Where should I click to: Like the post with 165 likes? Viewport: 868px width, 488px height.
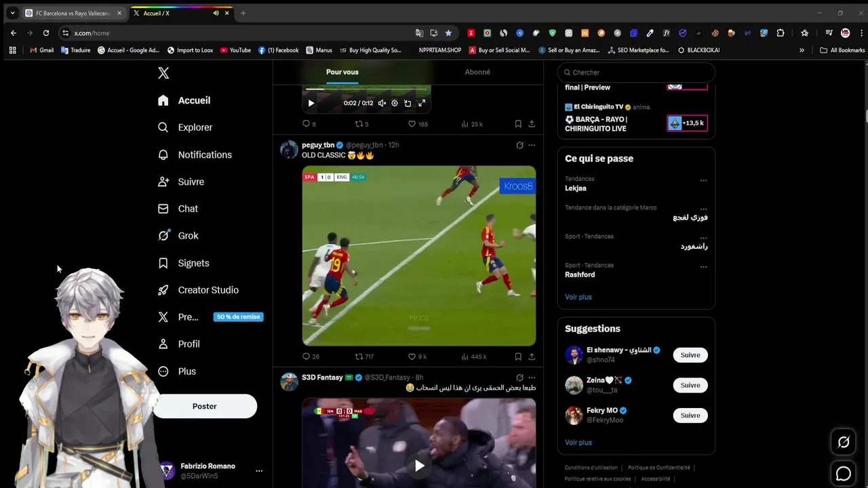(x=418, y=124)
